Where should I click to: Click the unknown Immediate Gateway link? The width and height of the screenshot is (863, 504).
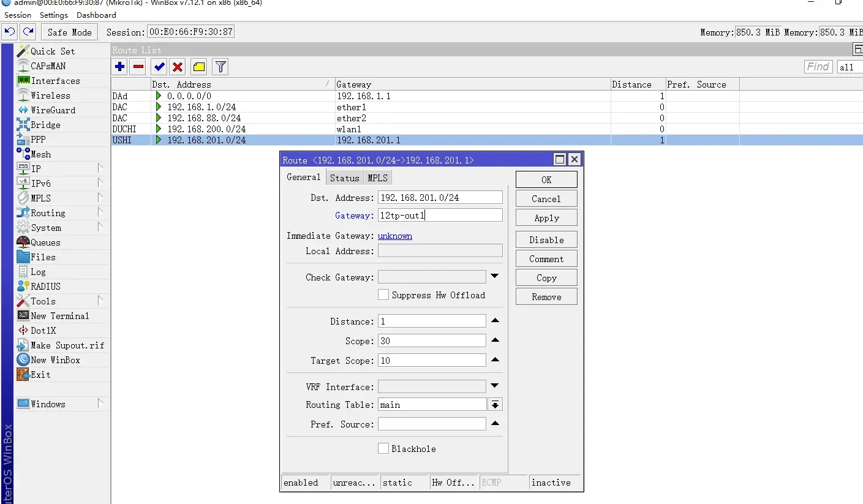pyautogui.click(x=395, y=236)
